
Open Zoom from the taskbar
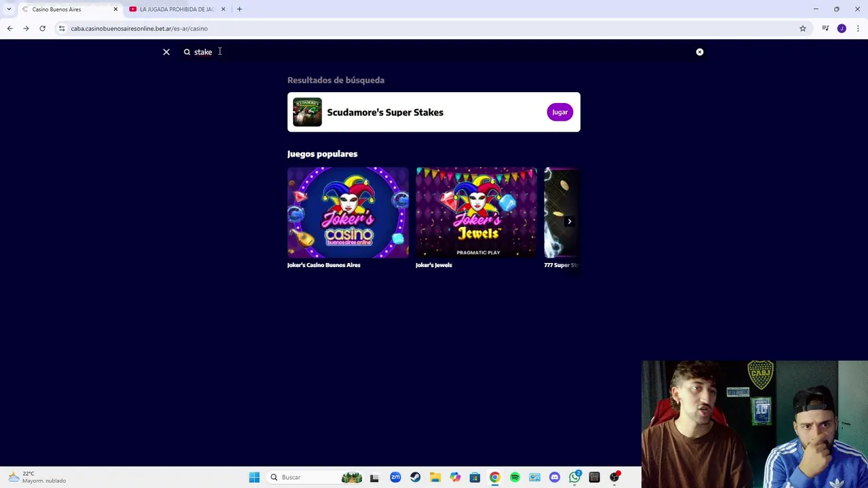click(395, 478)
